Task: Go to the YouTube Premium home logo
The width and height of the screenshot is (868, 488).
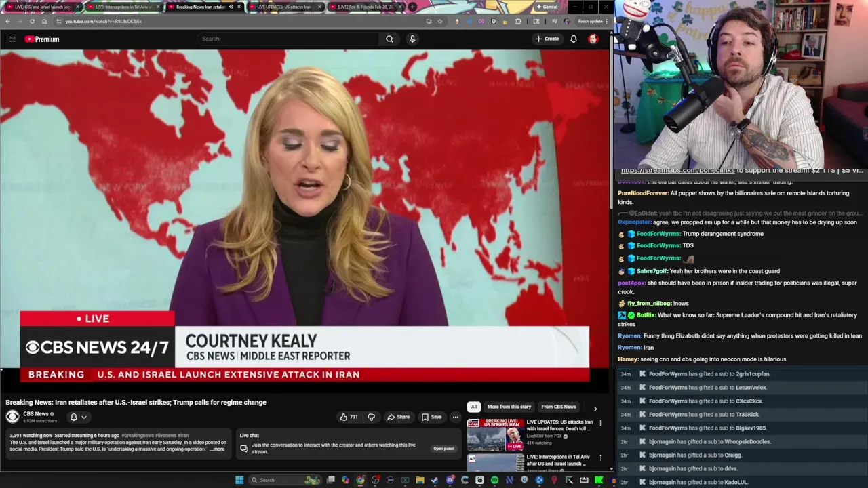Action: (42, 39)
